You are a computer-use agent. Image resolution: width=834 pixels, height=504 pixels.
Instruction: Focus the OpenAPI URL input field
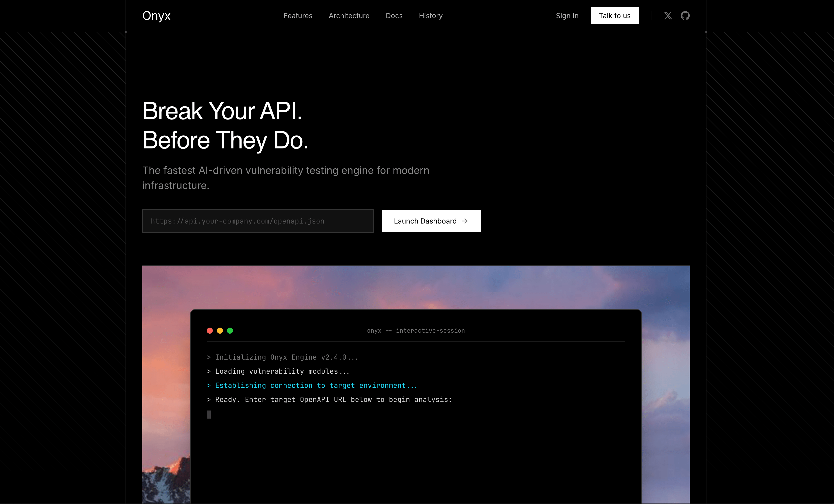[x=258, y=221]
